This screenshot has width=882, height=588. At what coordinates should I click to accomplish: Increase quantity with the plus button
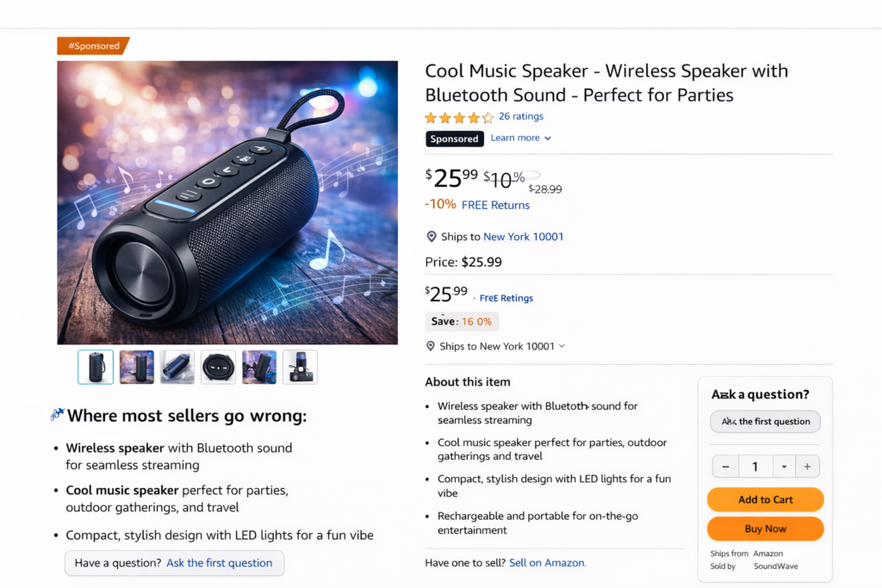click(x=807, y=467)
